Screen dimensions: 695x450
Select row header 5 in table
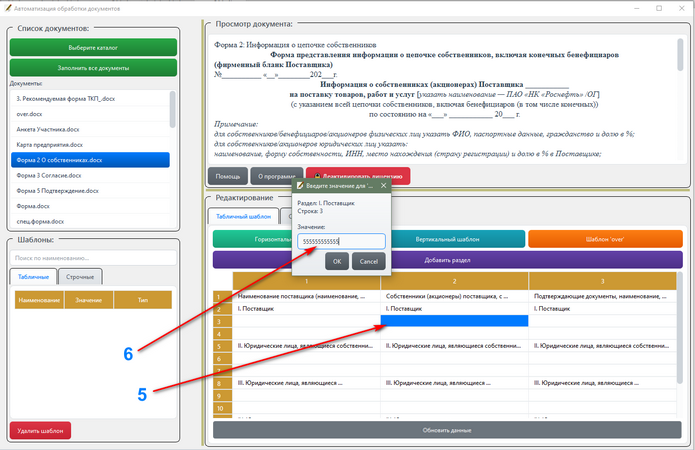pos(223,346)
